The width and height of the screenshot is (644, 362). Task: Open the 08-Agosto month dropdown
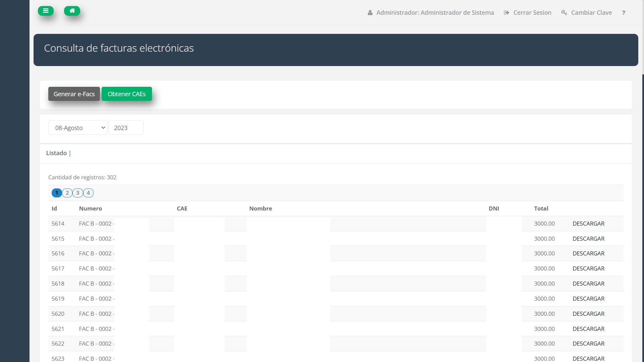point(78,128)
